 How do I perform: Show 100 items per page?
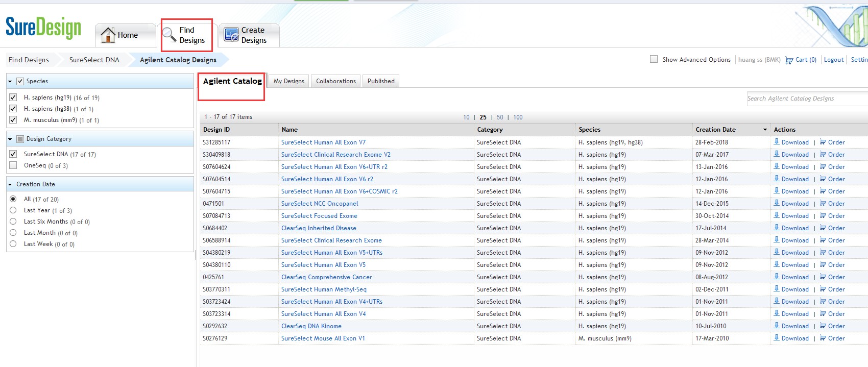[518, 117]
